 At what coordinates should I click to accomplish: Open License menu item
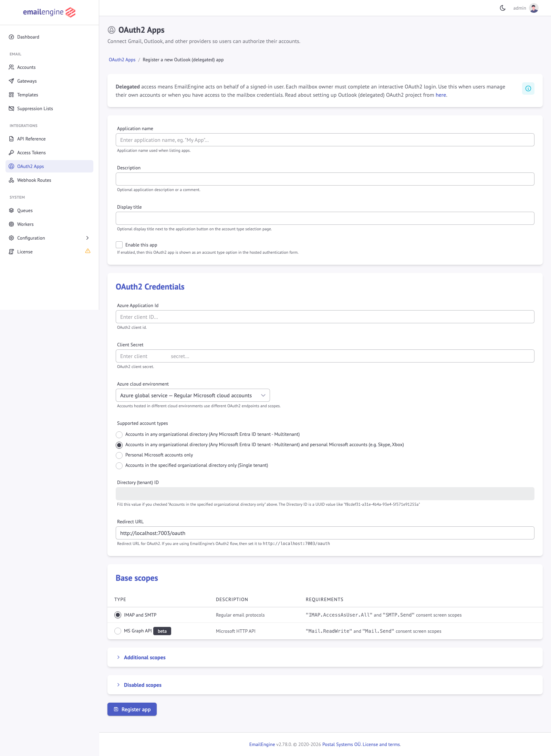click(x=49, y=252)
